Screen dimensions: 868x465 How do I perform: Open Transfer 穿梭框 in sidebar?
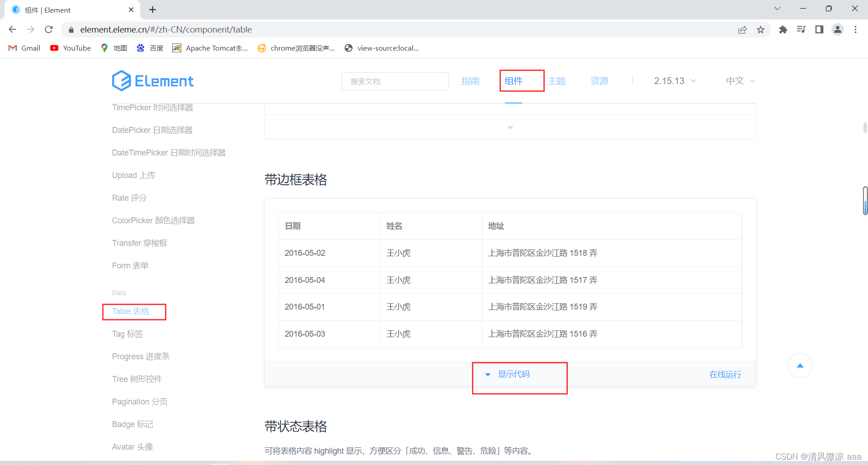pyautogui.click(x=140, y=243)
